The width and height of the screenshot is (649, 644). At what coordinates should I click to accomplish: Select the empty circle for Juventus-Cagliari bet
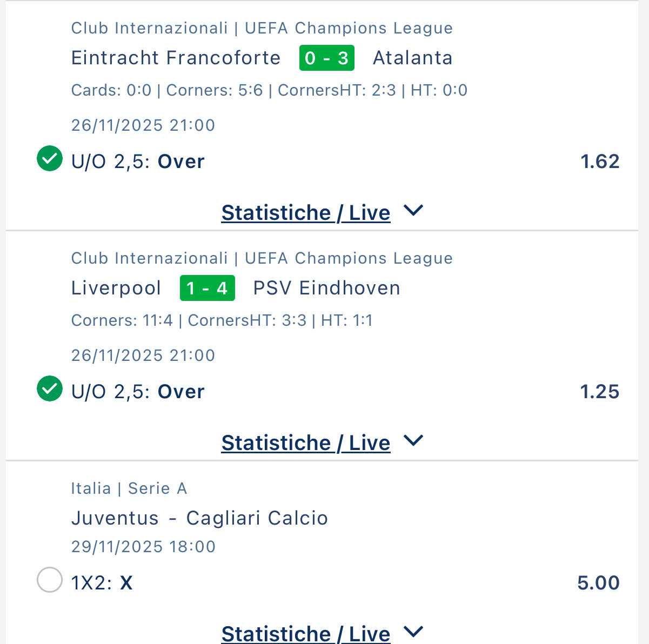click(50, 580)
